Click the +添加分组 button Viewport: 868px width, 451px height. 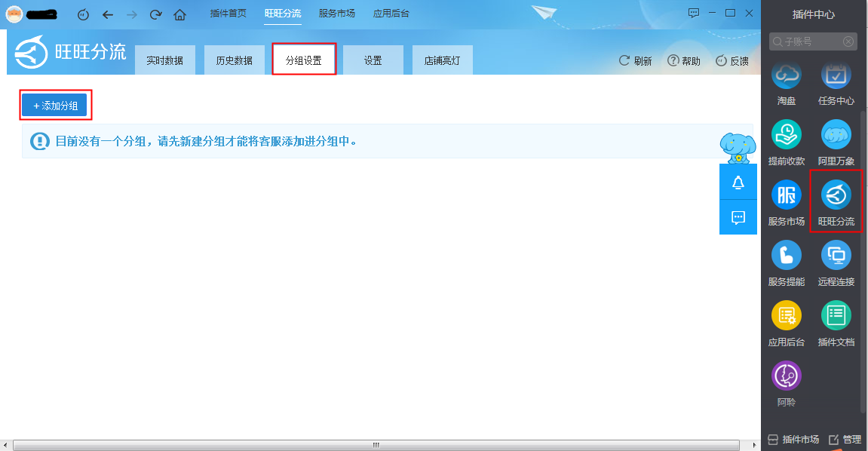(x=55, y=105)
